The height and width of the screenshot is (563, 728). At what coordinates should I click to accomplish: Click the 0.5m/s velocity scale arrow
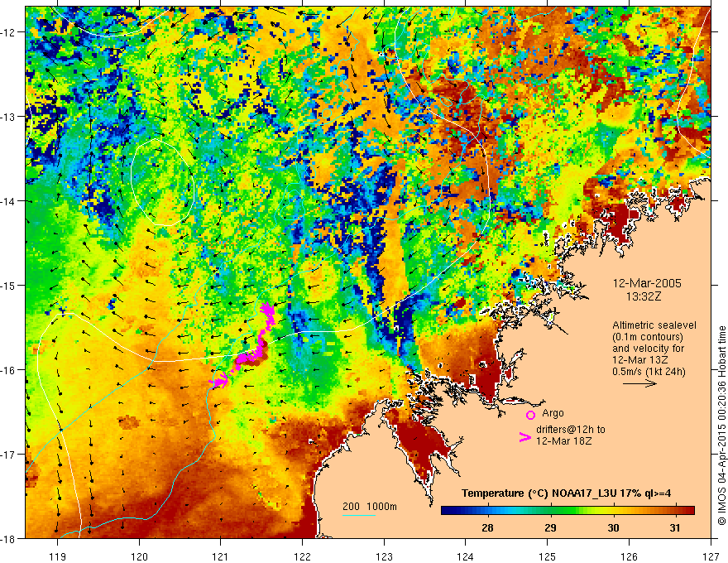[x=639, y=383]
